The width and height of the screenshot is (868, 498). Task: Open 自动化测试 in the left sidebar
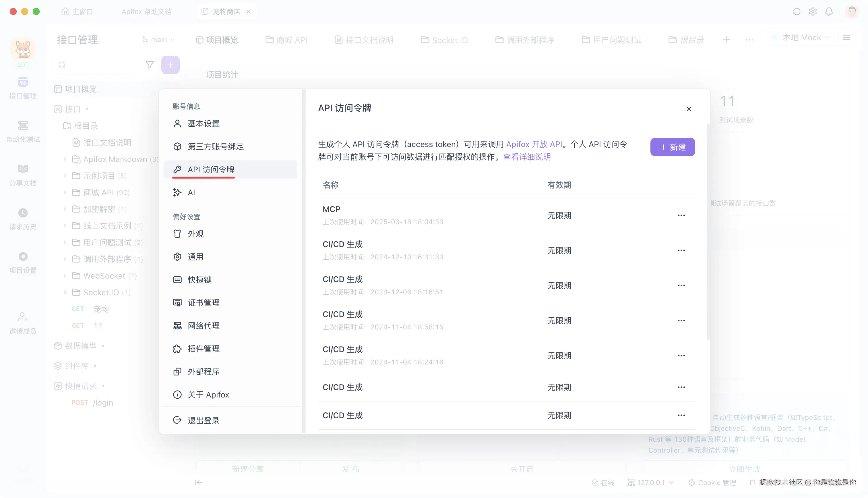point(23,131)
